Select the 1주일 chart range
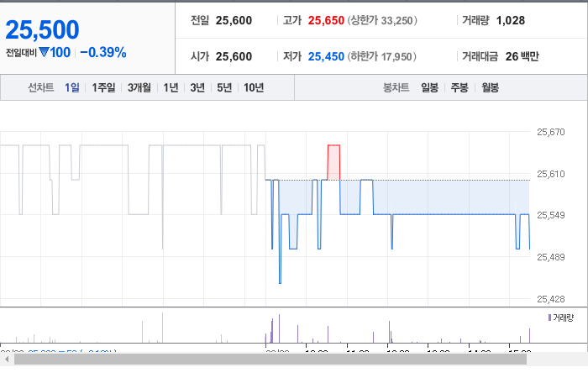 coord(103,87)
